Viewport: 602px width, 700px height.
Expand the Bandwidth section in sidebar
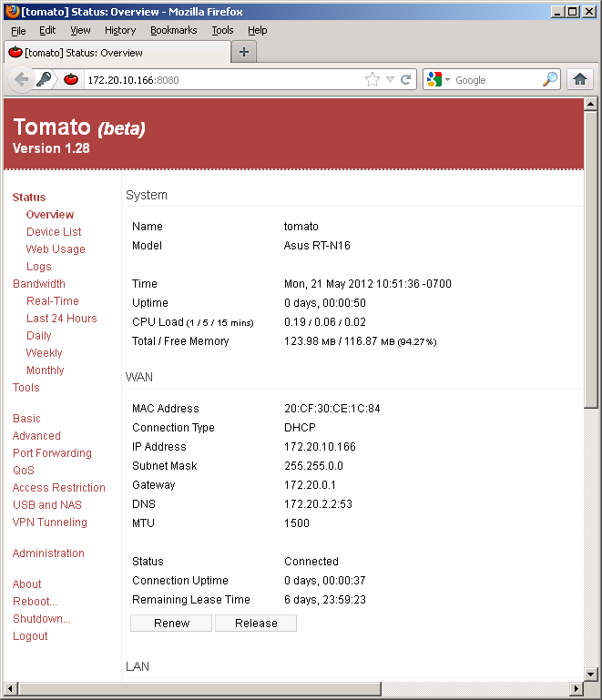[x=38, y=284]
